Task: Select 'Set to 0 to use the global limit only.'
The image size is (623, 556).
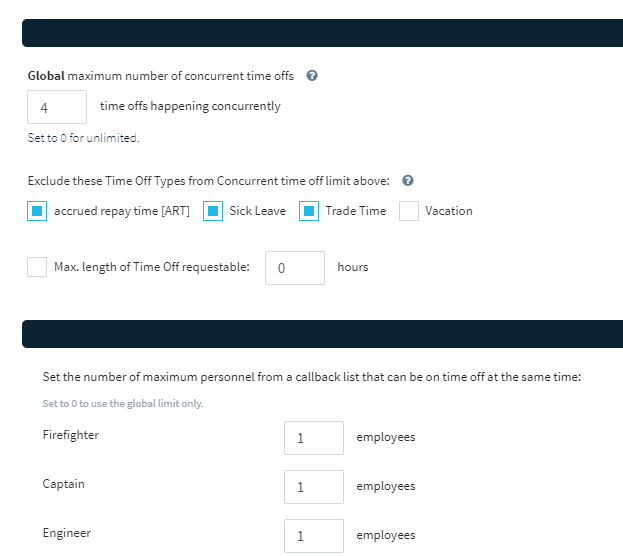Action: pyautogui.click(x=123, y=403)
